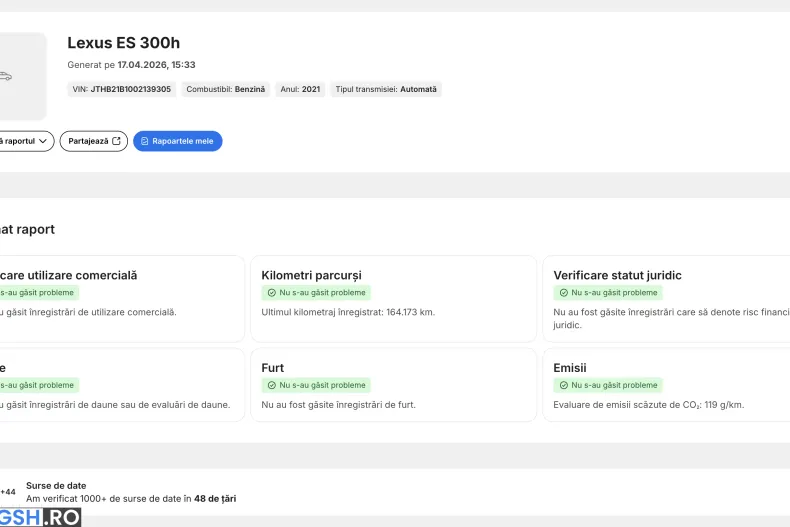Click the Anul: 2021 chip
The height and width of the screenshot is (527, 790).
point(300,89)
